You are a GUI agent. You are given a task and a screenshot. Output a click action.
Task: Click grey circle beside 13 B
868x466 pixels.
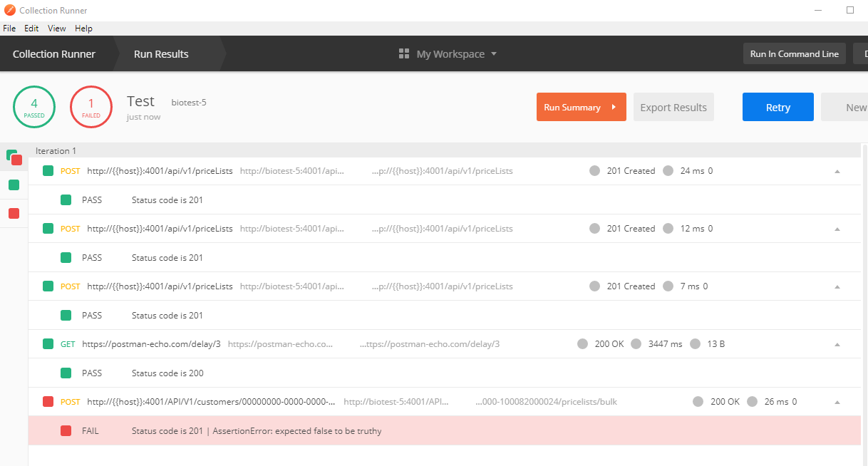pyautogui.click(x=695, y=344)
